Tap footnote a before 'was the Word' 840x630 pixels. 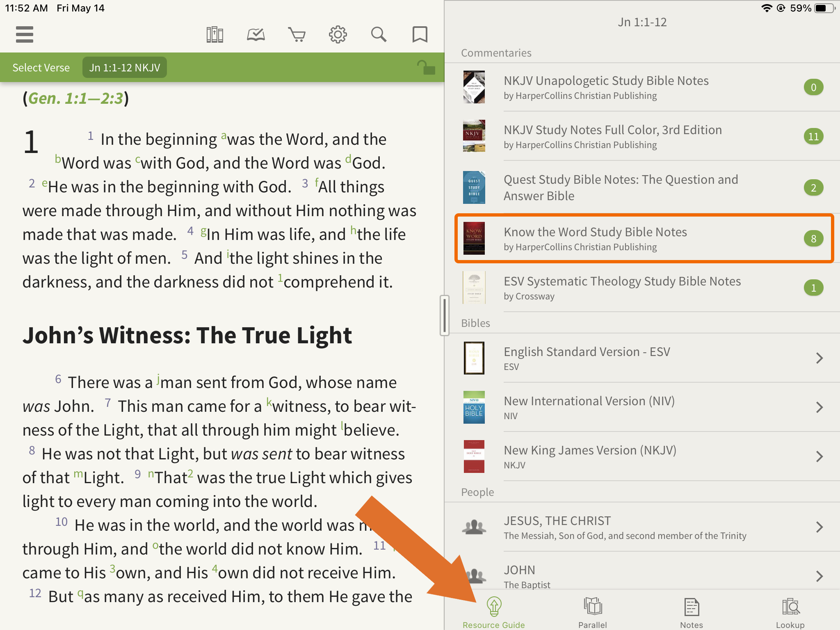point(224,135)
